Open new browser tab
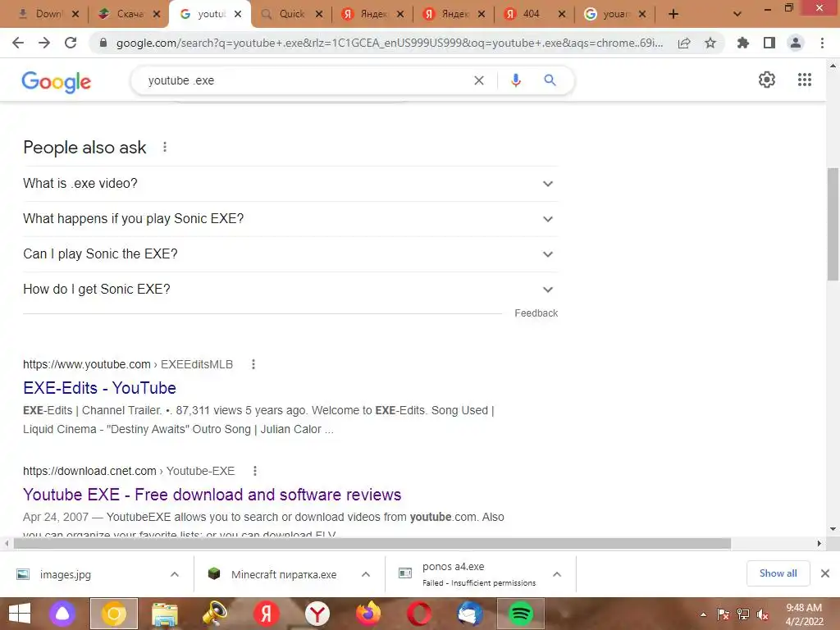The image size is (840, 630). point(673,14)
